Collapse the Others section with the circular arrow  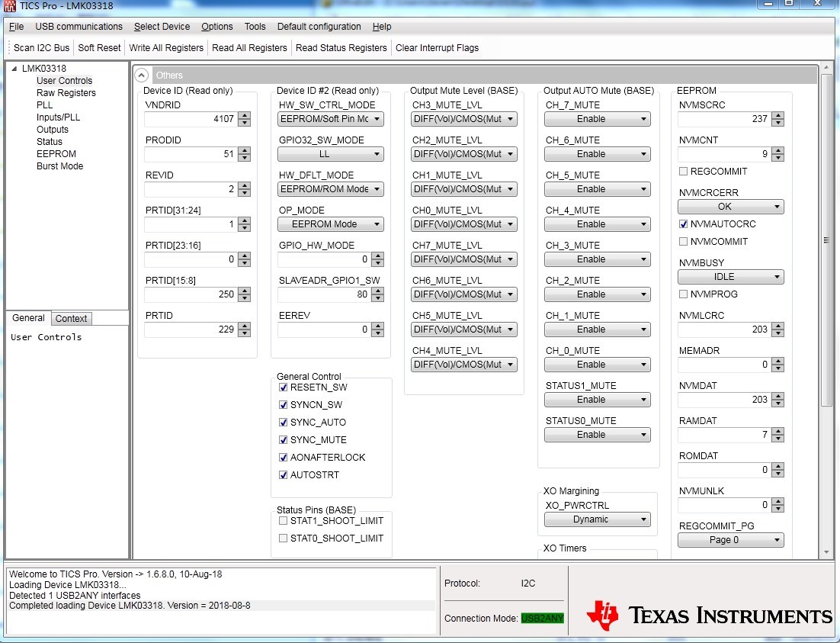coord(142,75)
